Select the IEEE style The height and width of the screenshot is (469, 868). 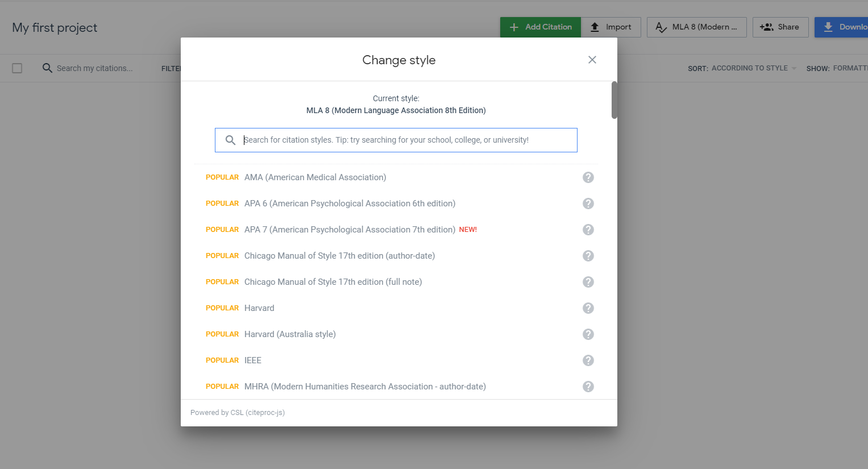(253, 360)
